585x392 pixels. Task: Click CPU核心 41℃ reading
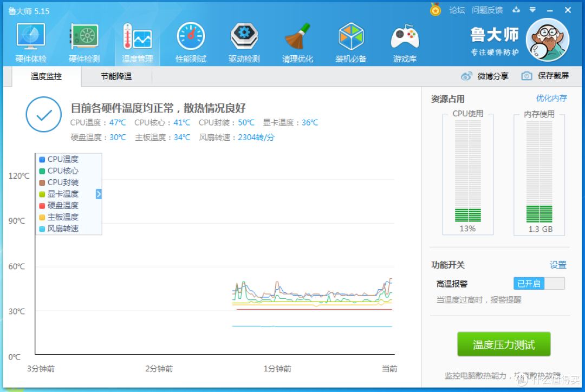162,122
